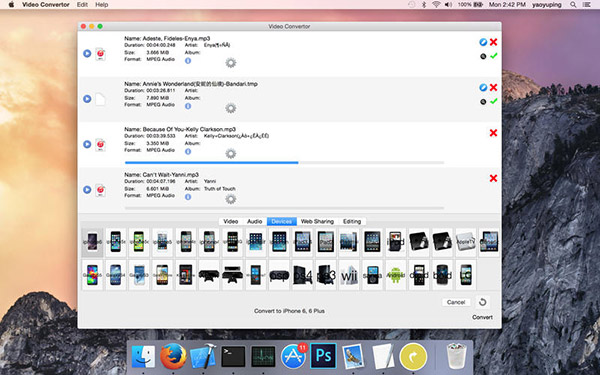
Task: Open settings gear for Because Of You file
Action: pyautogui.click(x=230, y=153)
